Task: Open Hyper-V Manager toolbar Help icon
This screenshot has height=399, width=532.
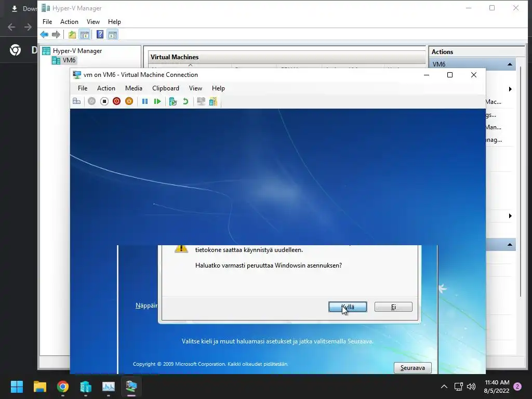Action: 100,34
